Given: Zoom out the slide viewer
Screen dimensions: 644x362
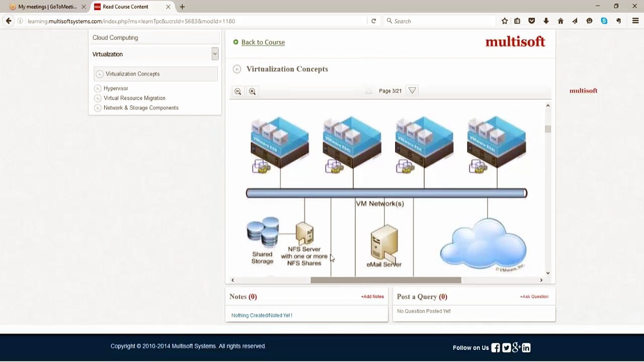Looking at the screenshot, I should pyautogui.click(x=238, y=92).
